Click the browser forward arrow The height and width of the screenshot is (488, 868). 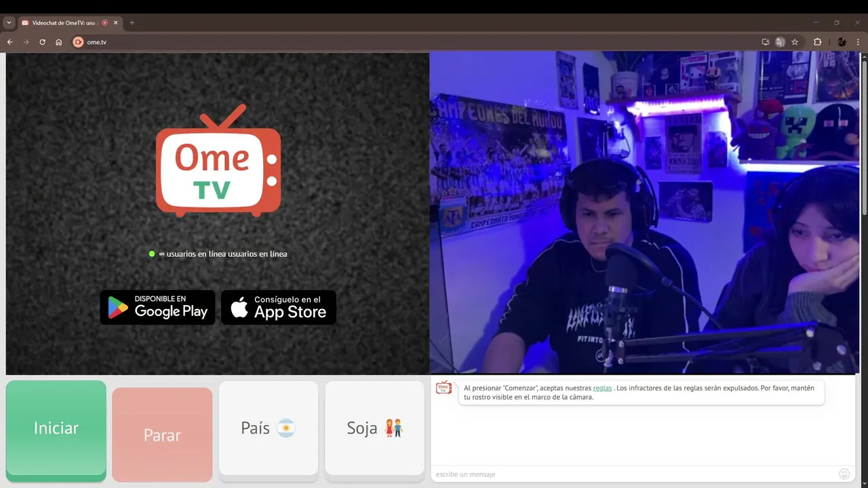point(26,42)
